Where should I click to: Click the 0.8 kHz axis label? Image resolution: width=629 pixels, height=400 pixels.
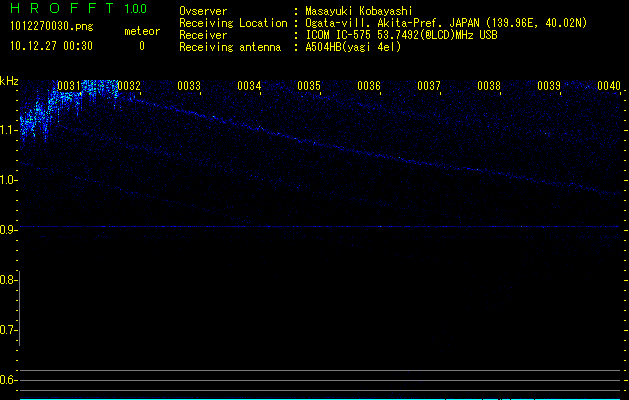[8, 280]
